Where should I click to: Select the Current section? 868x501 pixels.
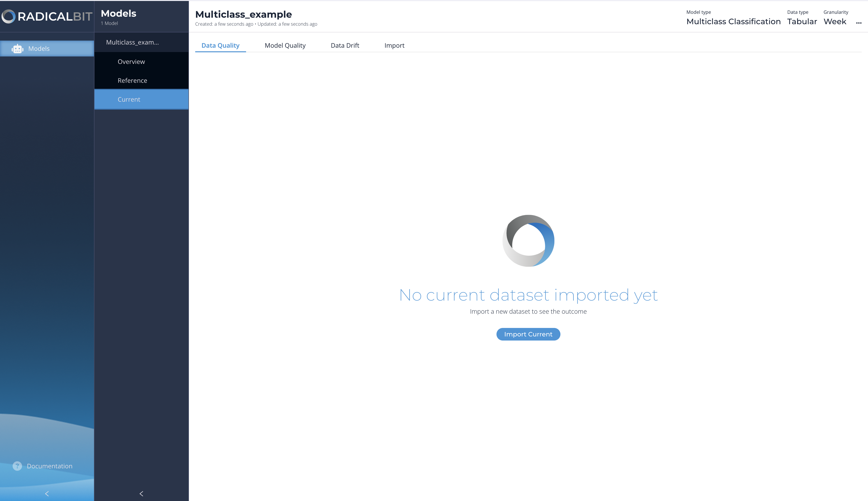click(x=141, y=99)
